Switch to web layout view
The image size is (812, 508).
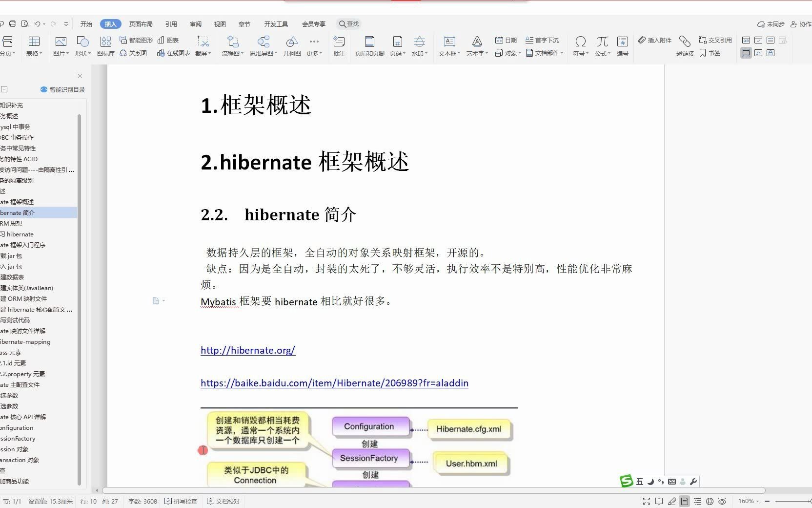[710, 501]
